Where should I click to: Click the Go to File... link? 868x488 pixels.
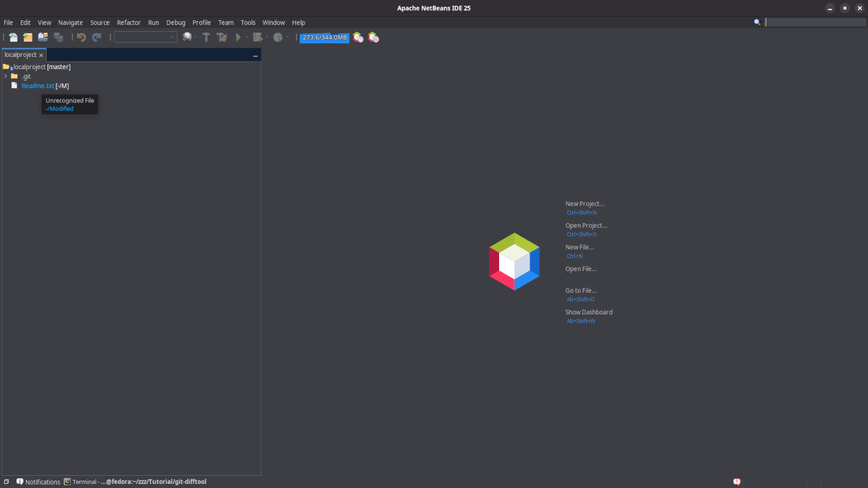pos(580,290)
